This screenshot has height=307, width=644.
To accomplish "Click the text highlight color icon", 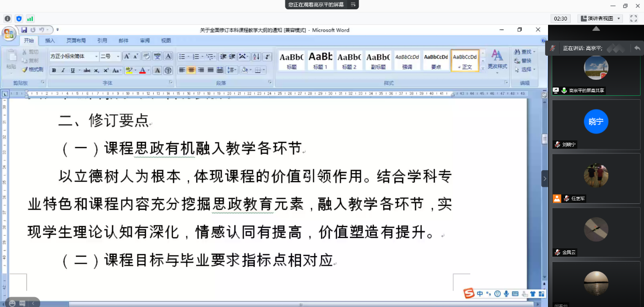I will click(x=128, y=70).
